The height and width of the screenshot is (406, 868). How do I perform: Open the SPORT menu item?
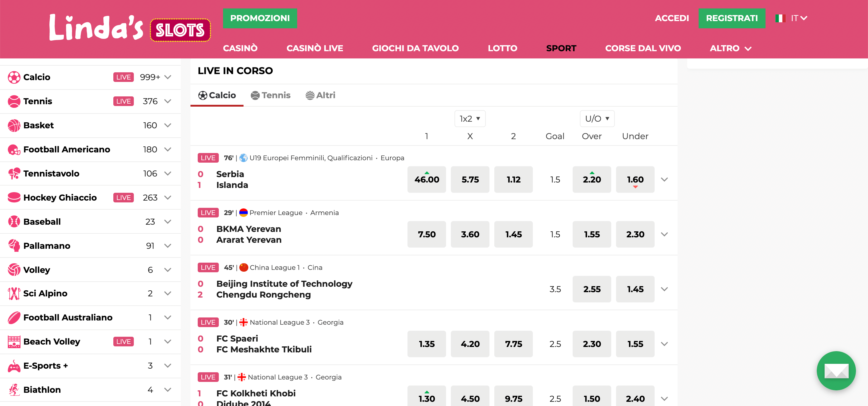click(x=561, y=48)
